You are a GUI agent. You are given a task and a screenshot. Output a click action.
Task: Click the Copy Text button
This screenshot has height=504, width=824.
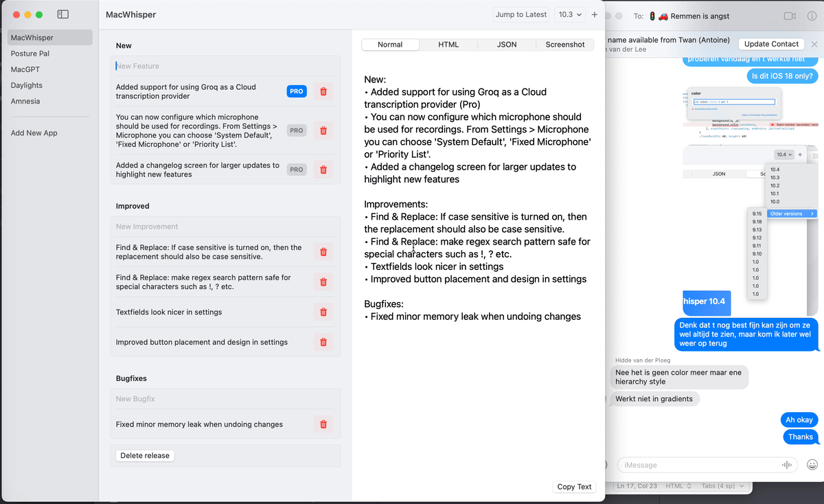coord(574,487)
